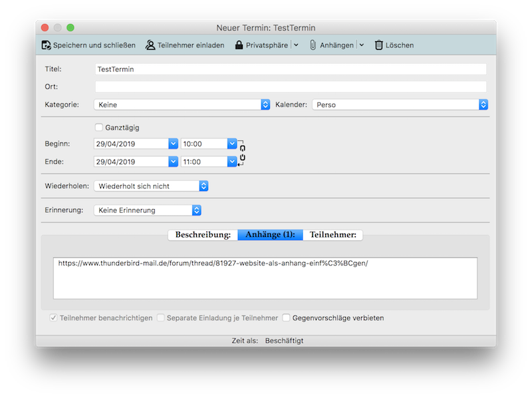
Task: Toggle the start-end date link chain icon
Action: coord(243,153)
